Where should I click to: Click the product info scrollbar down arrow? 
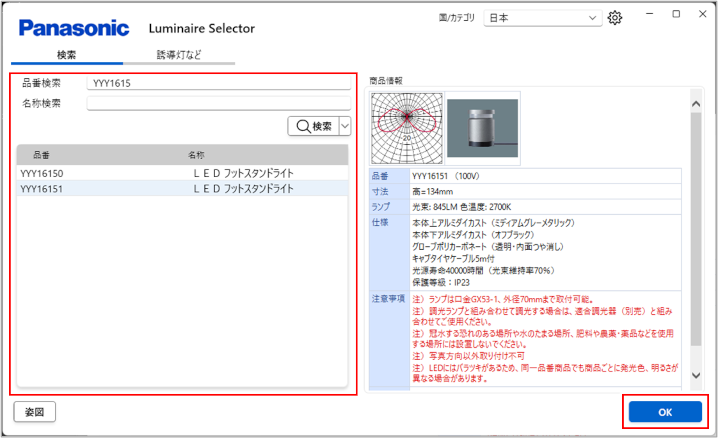tap(697, 375)
